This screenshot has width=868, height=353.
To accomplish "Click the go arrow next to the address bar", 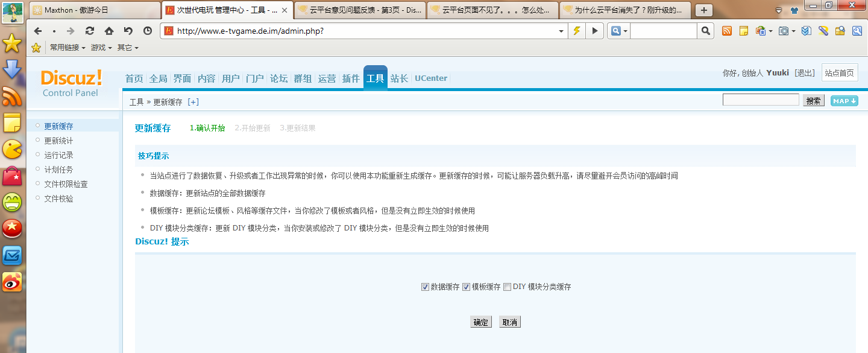I will coord(595,31).
